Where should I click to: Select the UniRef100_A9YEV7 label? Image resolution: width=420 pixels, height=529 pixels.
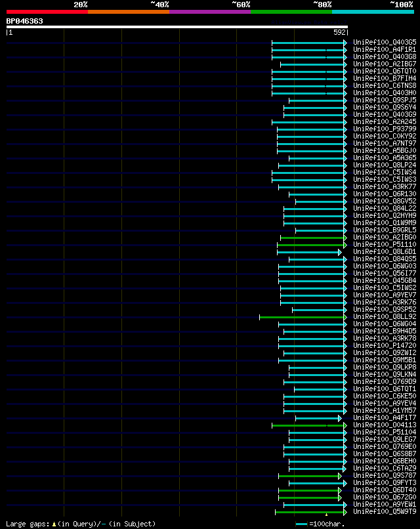pyautogui.click(x=385, y=295)
